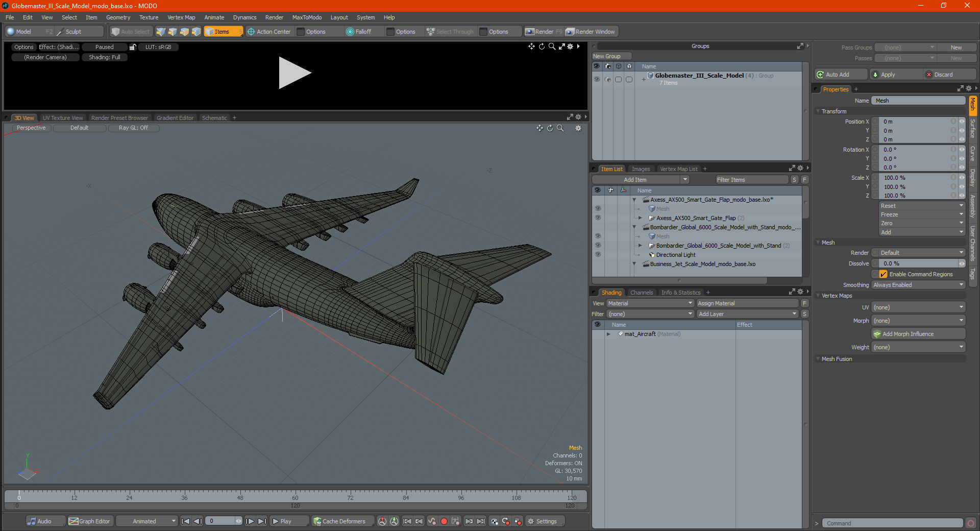Select Polygons selection mode icon
This screenshot has height=531, width=980.
click(x=184, y=32)
